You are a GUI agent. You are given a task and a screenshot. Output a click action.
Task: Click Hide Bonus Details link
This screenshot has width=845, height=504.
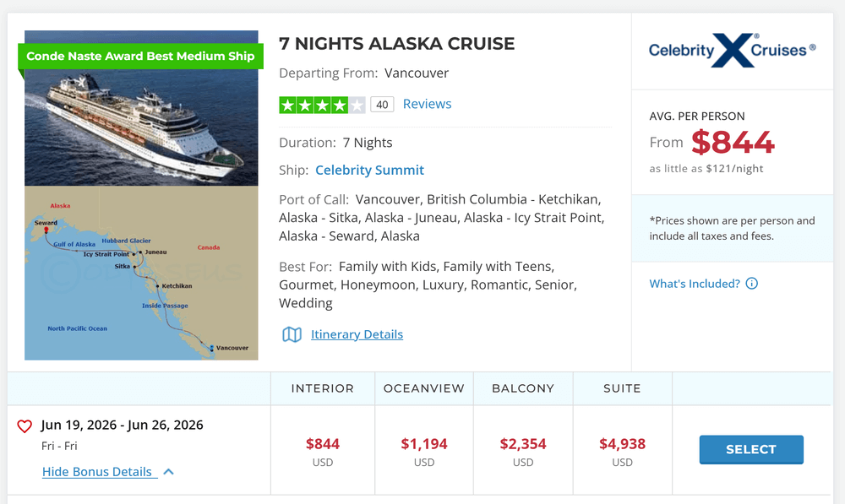(97, 472)
